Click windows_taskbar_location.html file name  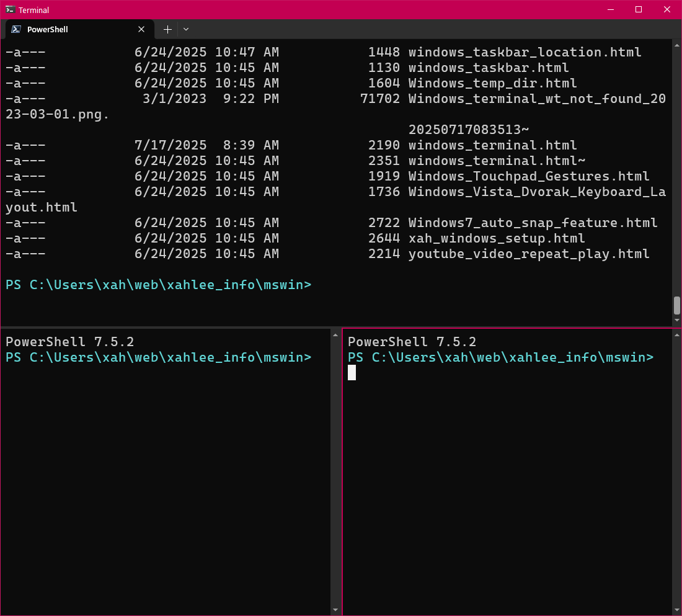click(x=525, y=52)
